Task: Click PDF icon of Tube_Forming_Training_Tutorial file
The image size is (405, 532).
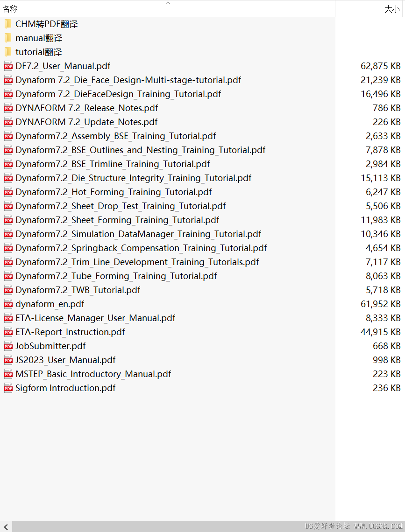Action: pos(8,276)
